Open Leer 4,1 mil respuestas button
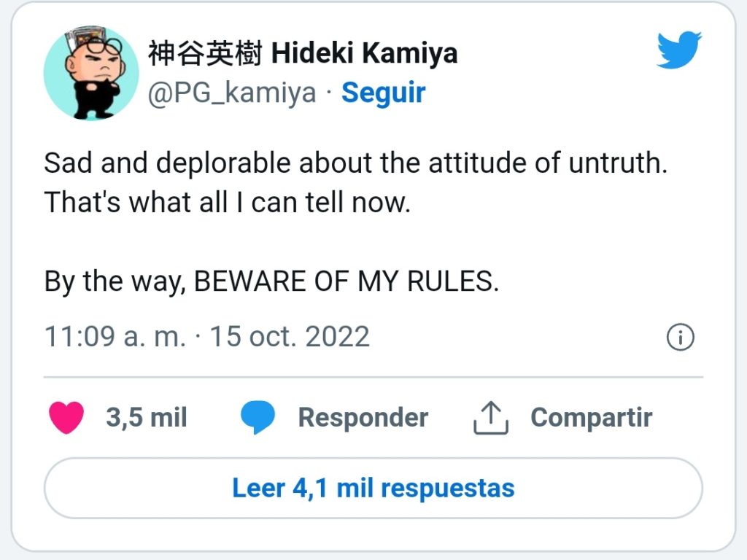This screenshot has height=560, width=747. [x=373, y=488]
